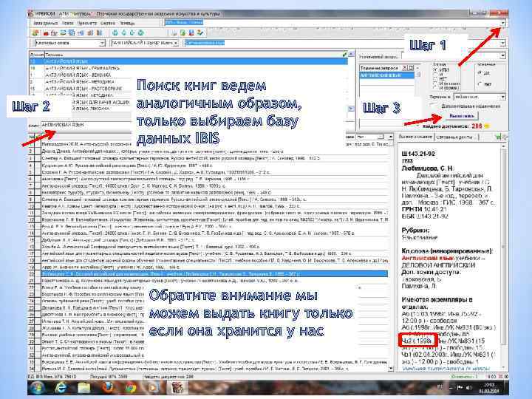Open the Помощь menu

pos(127,23)
